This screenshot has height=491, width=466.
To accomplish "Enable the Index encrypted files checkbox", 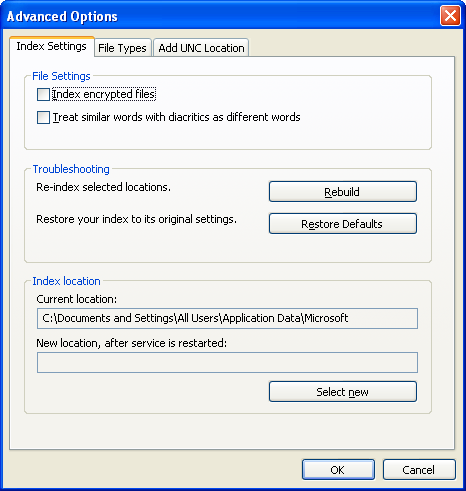I will tap(43, 94).
